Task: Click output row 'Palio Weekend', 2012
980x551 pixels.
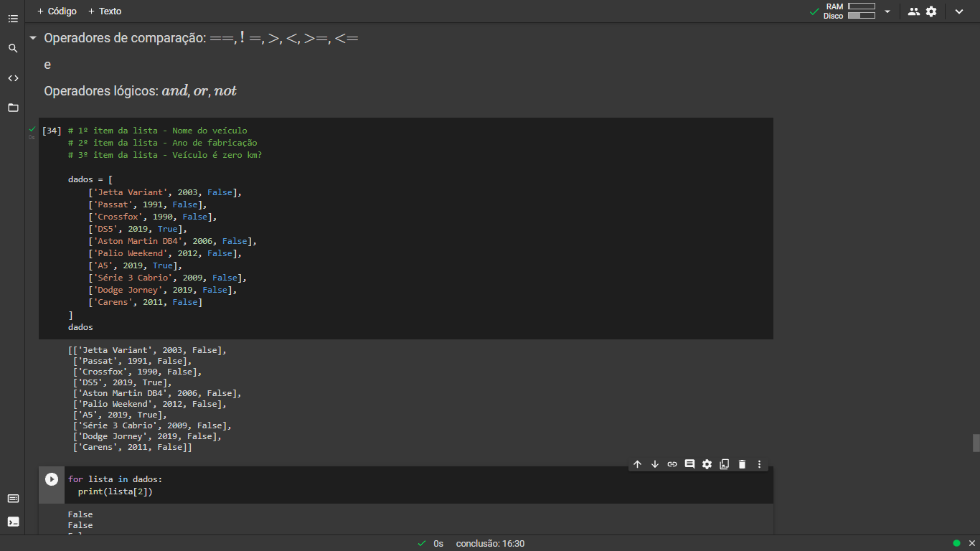Action: [x=149, y=404]
